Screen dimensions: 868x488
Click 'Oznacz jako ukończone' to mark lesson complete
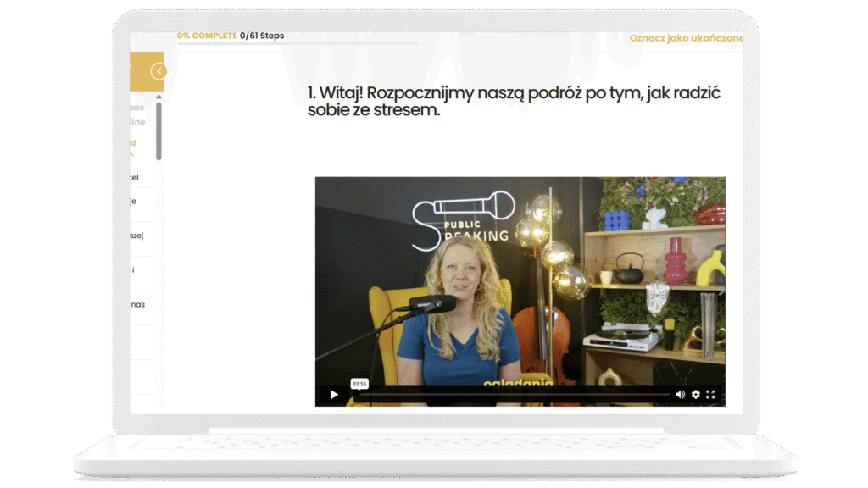click(x=686, y=38)
